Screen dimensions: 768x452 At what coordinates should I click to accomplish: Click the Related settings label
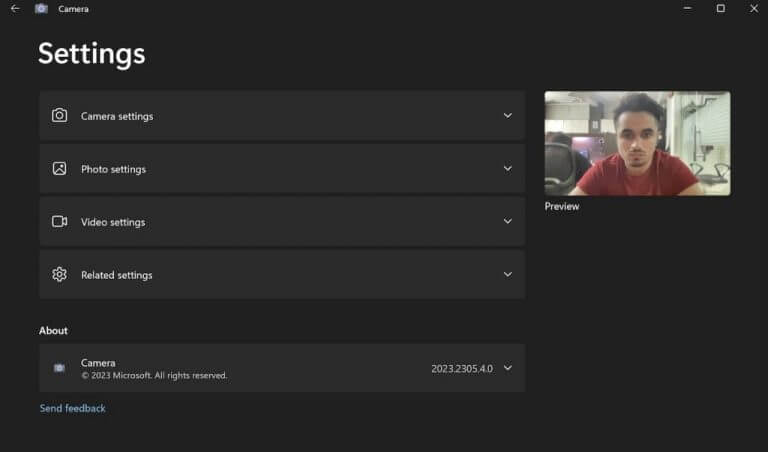(x=117, y=275)
